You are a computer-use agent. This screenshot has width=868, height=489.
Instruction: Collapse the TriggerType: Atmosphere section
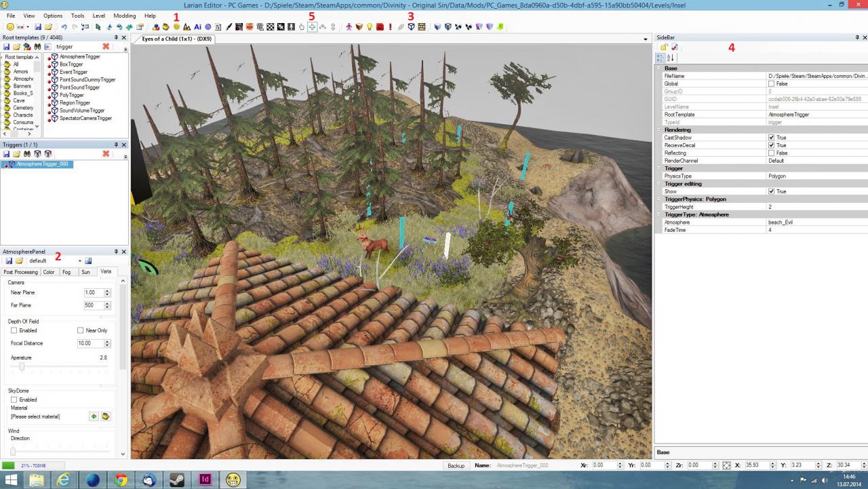[x=658, y=214]
